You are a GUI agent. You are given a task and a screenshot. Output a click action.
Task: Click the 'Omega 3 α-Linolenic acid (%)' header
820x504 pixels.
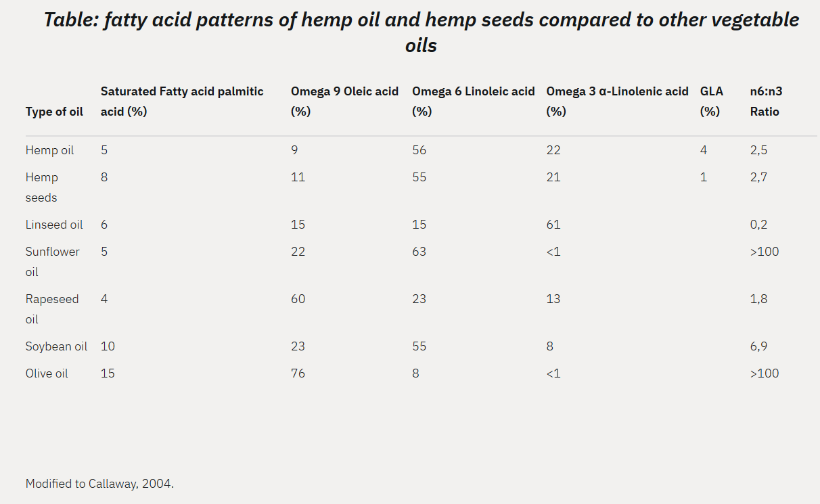click(617, 101)
